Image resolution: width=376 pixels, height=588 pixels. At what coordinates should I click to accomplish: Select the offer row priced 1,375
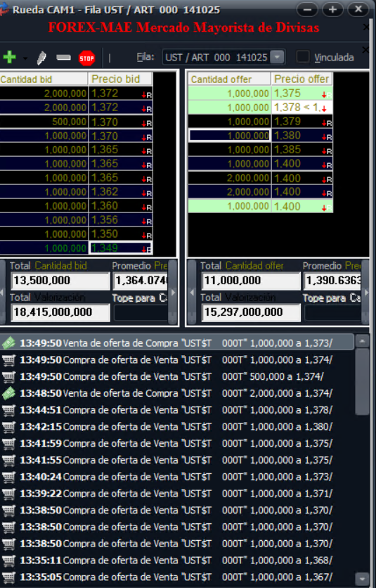260,94
